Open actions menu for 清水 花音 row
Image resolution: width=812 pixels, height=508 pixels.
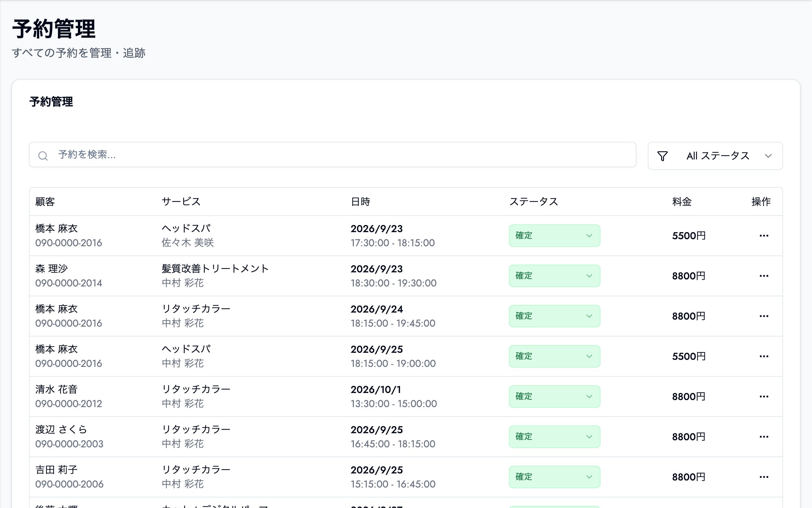(x=764, y=397)
